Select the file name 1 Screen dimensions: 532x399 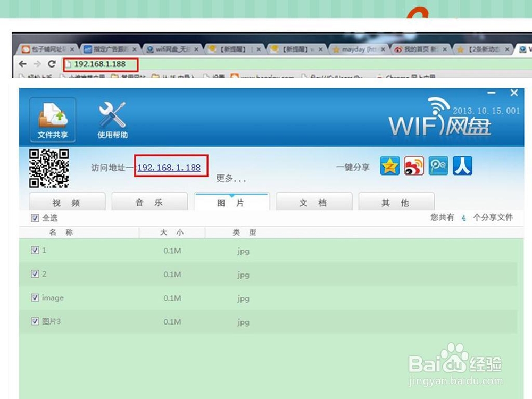coord(44,251)
